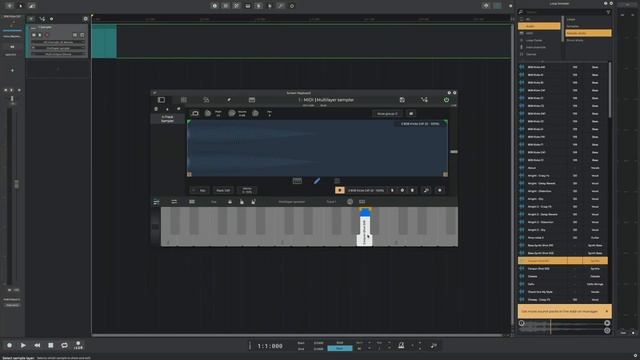
Task: Open the filter funnel icon in Loop Browser
Action: pos(608,12)
